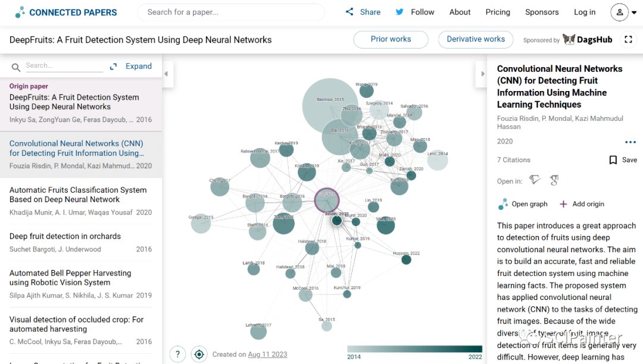643x364 pixels.
Task: Click the McCool, 2016 graph node
Action: pyautogui.click(x=305, y=294)
